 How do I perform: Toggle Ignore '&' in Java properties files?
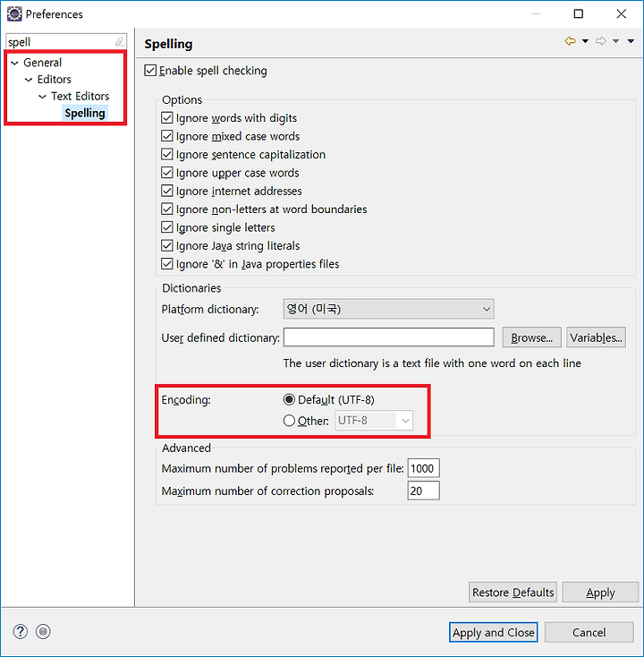click(166, 264)
